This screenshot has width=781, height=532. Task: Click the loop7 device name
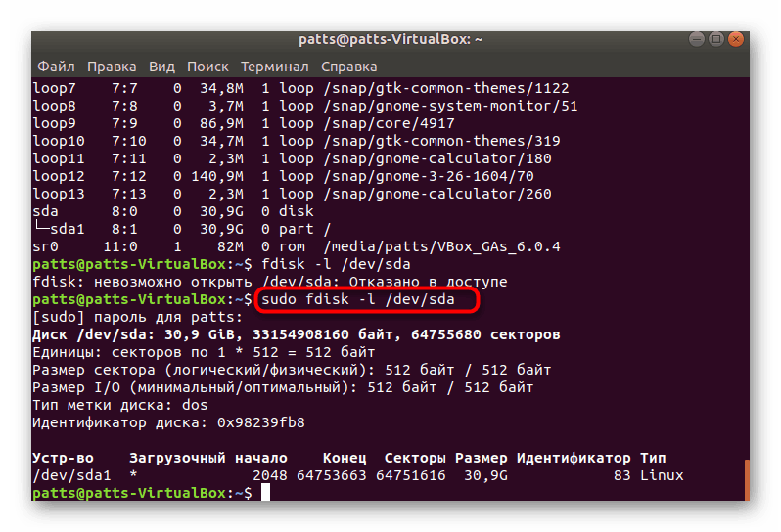pos(54,88)
